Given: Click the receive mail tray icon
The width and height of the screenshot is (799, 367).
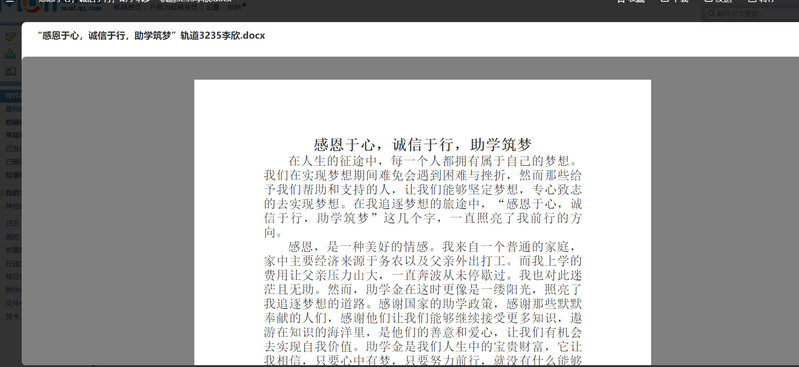Looking at the screenshot, I should 10,54.
